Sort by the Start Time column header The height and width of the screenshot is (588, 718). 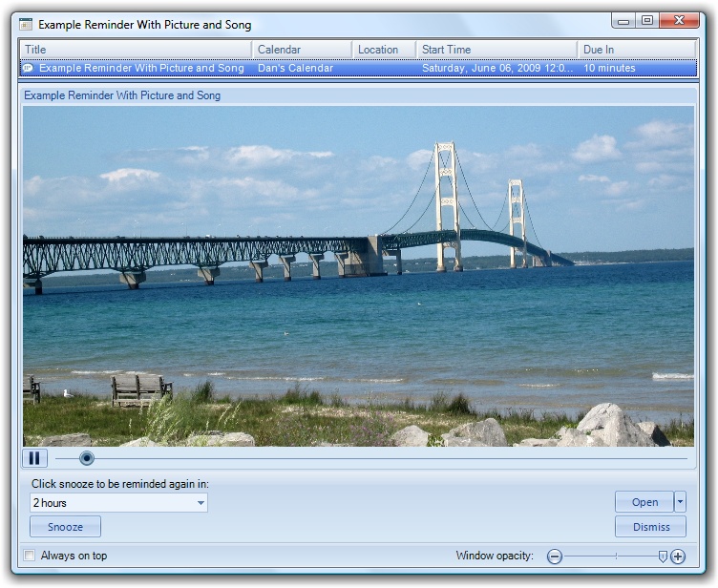pos(496,50)
